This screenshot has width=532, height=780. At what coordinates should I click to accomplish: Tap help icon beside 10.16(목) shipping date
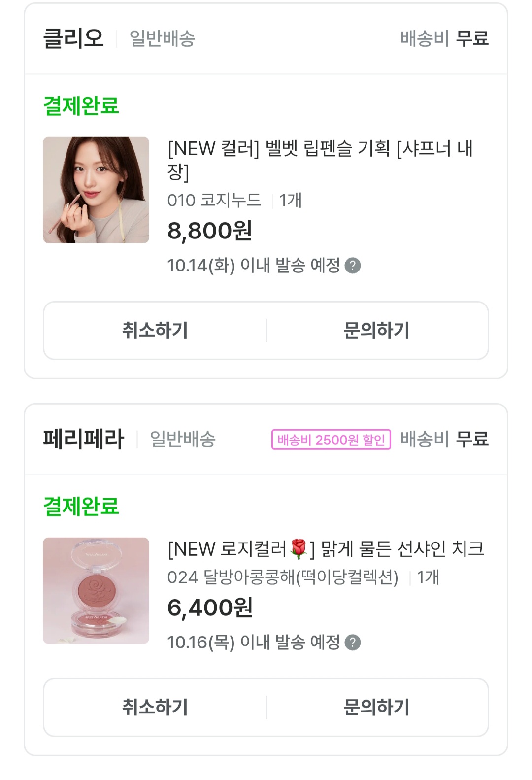[353, 643]
